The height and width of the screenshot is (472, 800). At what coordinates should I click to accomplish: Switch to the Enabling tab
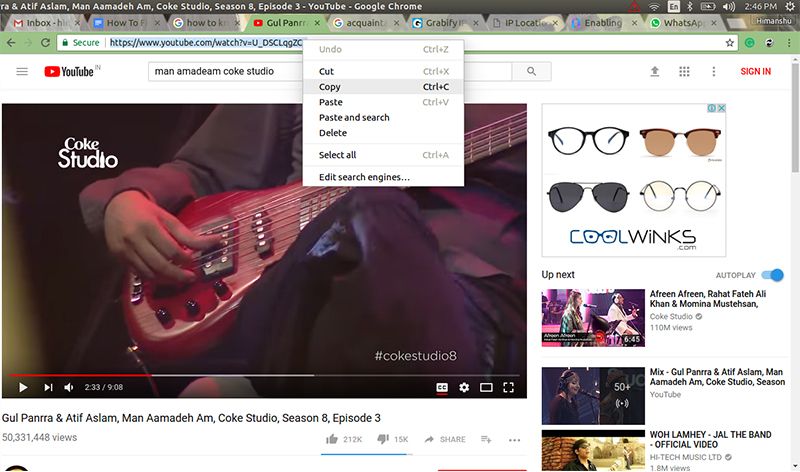602,23
